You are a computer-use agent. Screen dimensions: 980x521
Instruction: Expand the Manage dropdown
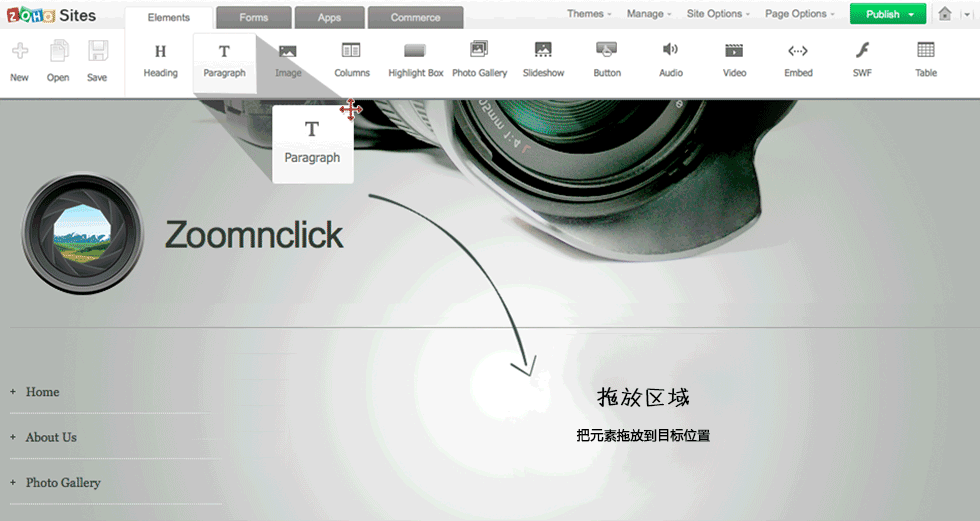coord(649,14)
